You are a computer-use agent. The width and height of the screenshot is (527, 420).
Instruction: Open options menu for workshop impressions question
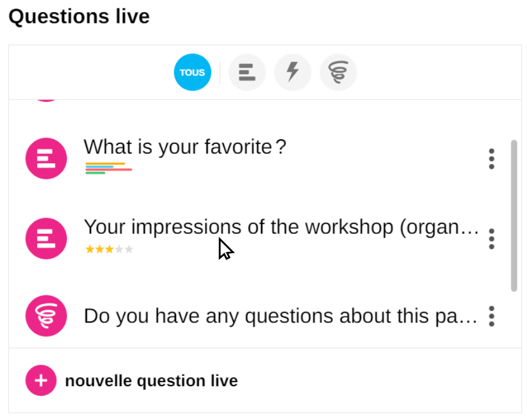491,239
